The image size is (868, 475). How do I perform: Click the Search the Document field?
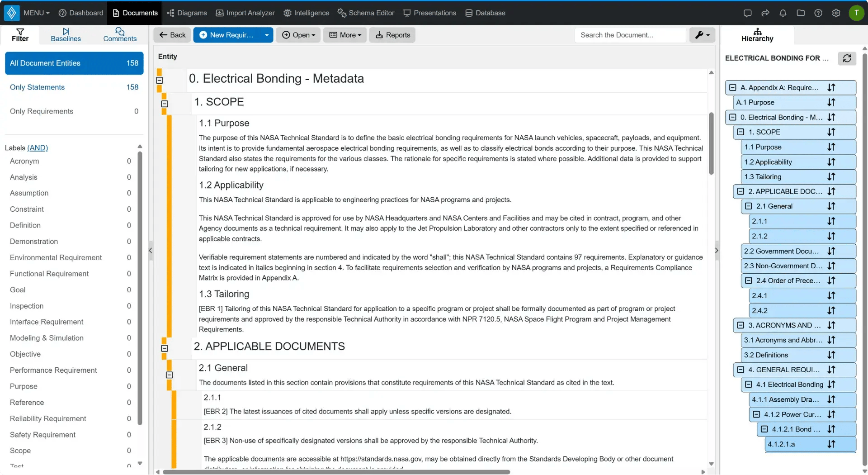coord(630,35)
